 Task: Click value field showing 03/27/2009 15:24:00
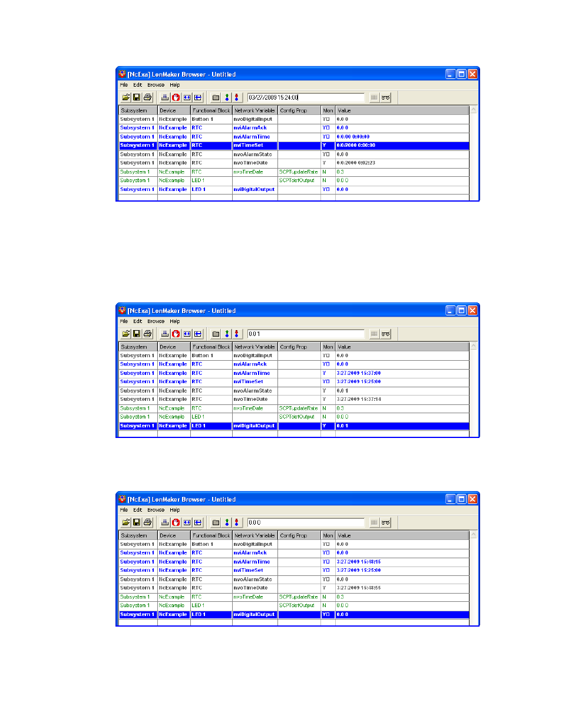pyautogui.click(x=306, y=97)
